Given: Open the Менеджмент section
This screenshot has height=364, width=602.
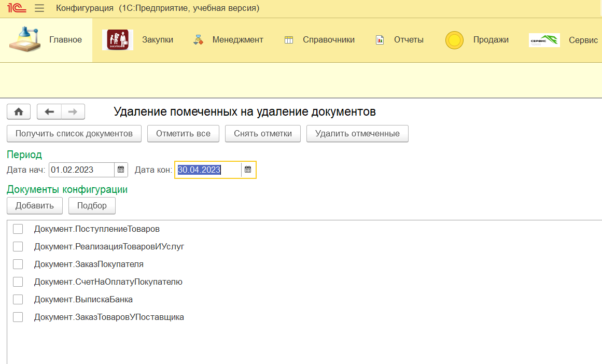Looking at the screenshot, I should (228, 40).
